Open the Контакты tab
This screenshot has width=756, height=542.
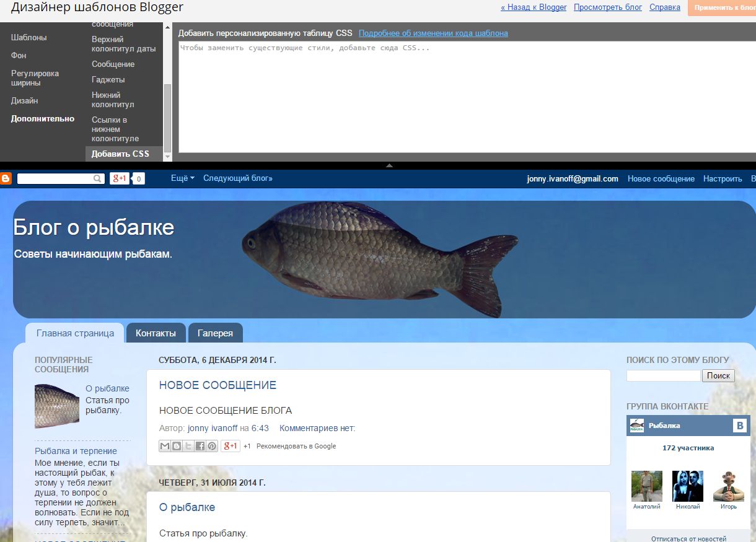pos(156,333)
